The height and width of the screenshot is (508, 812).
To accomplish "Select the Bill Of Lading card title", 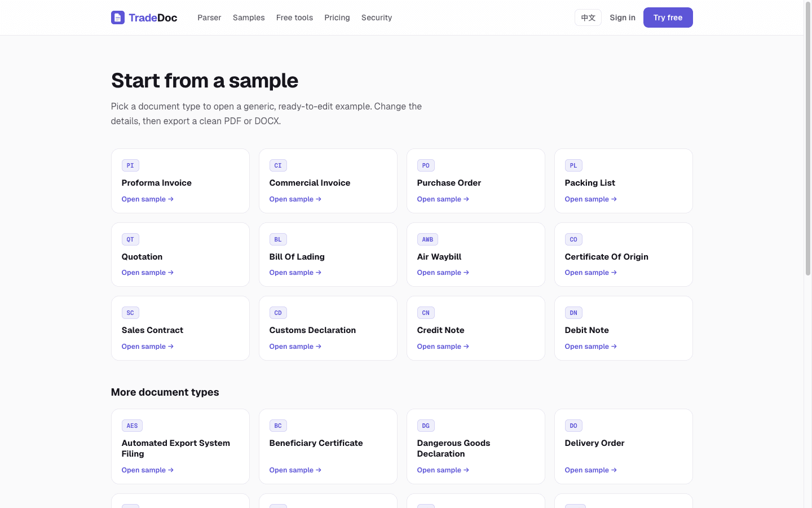I will click(297, 257).
